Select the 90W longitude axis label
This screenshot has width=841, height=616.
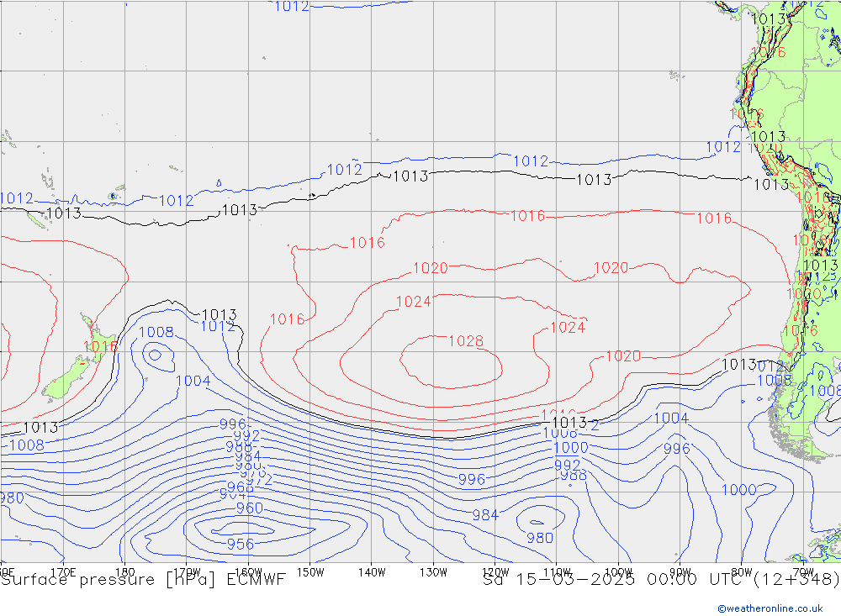click(x=680, y=572)
